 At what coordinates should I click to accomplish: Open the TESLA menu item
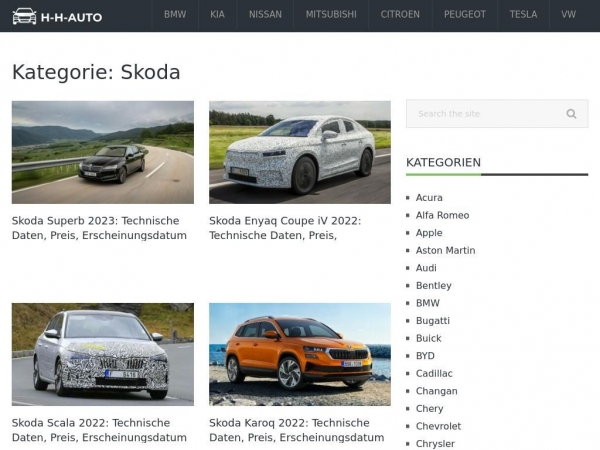[x=523, y=15]
